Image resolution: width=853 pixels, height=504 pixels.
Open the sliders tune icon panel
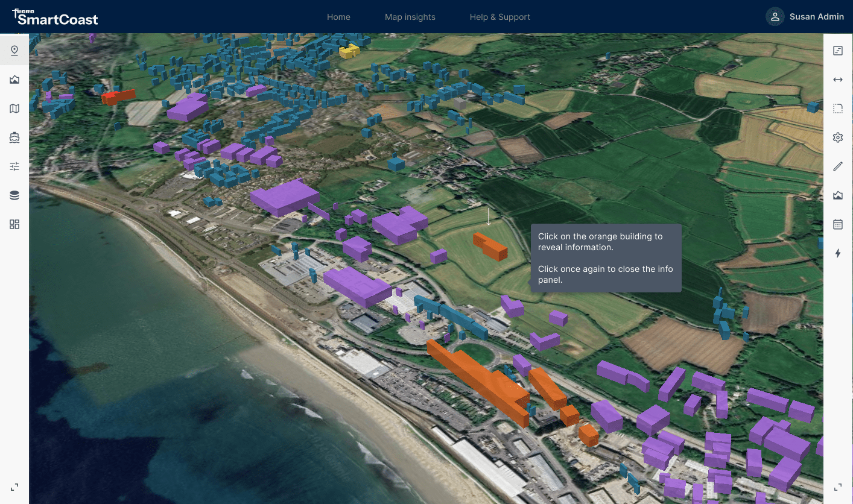click(x=14, y=166)
